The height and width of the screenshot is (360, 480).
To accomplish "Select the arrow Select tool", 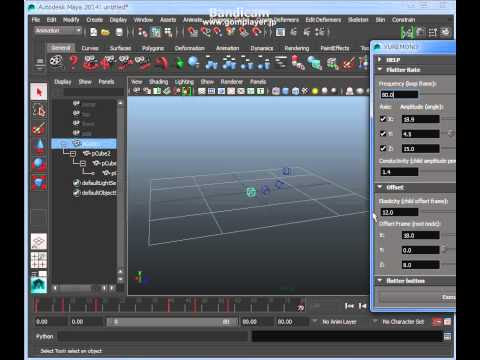I will pyautogui.click(x=39, y=92).
